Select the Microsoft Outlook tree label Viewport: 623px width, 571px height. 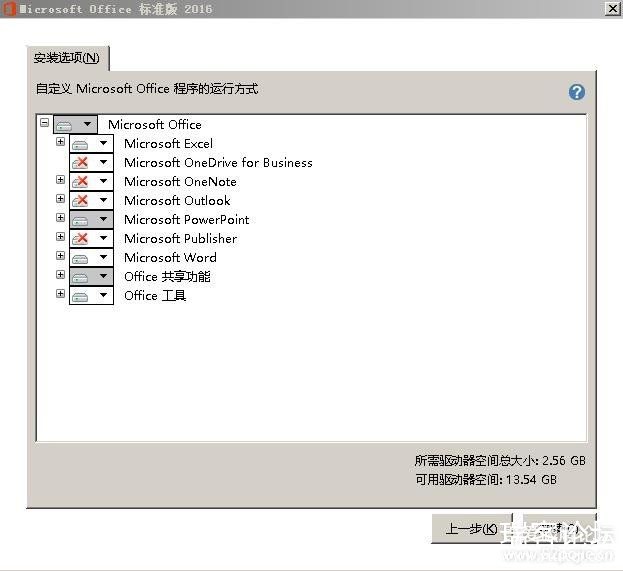177,200
